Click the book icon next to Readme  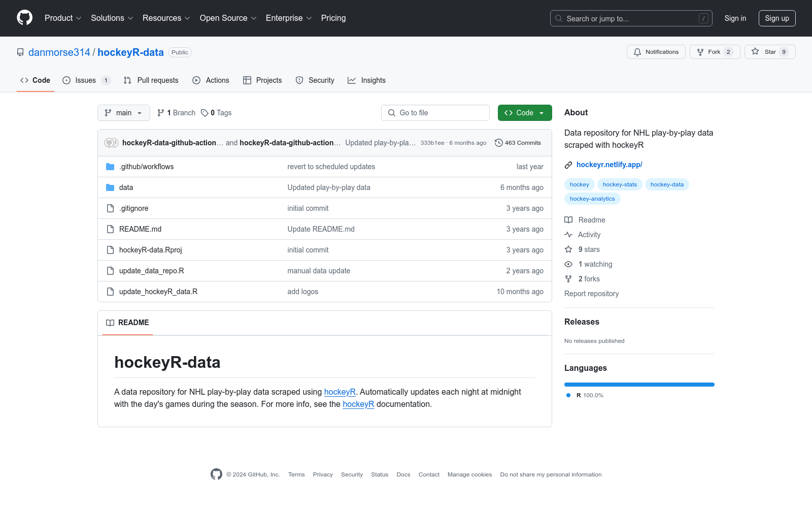coord(568,220)
